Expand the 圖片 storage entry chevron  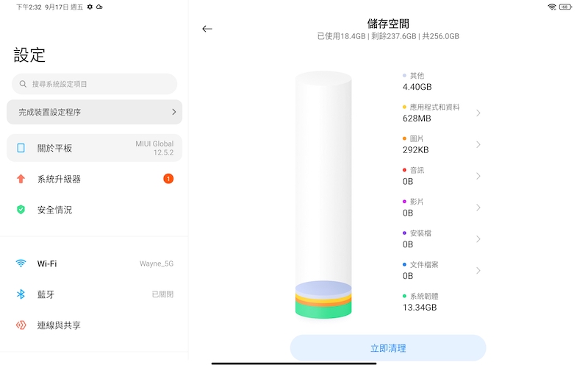478,144
